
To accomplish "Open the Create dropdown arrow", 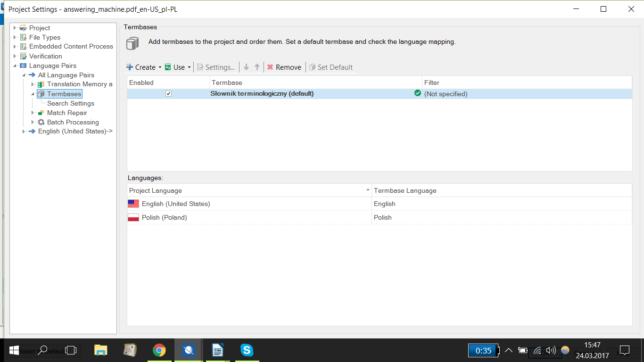I will pos(160,67).
